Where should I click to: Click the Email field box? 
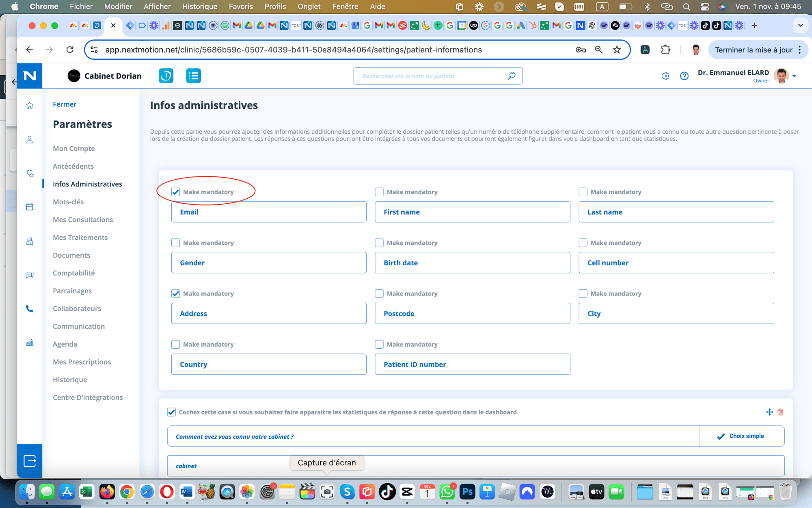[269, 212]
